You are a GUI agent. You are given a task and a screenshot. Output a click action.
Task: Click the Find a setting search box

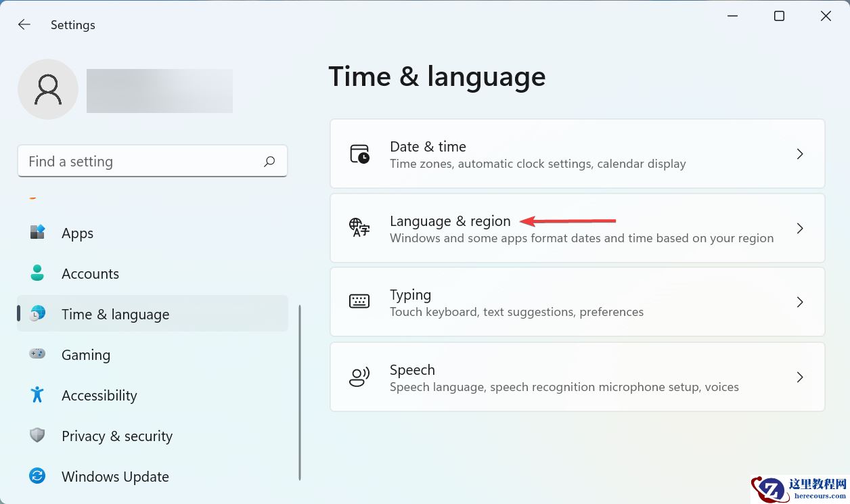click(142, 162)
